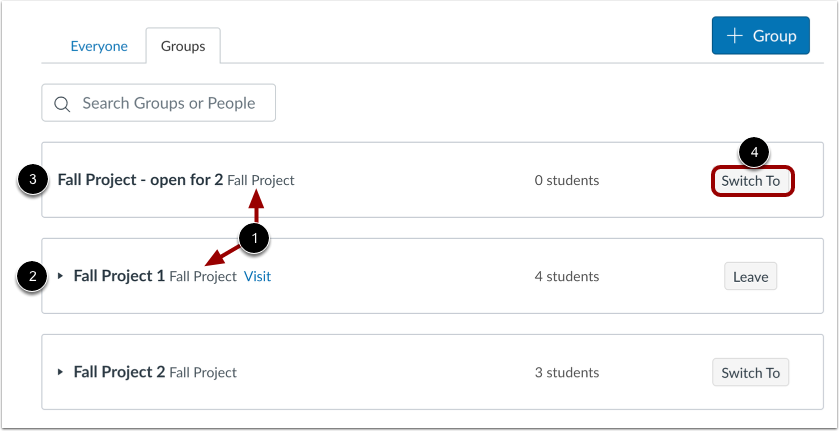Select the Groups tab
This screenshot has width=839, height=431.
[x=183, y=46]
